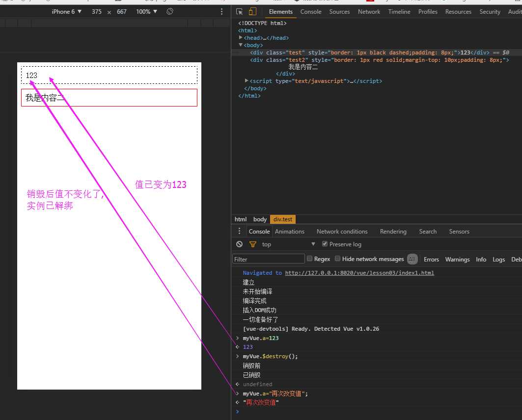Select the Sensors drawer tab
This screenshot has height=420, width=522.
click(x=459, y=232)
